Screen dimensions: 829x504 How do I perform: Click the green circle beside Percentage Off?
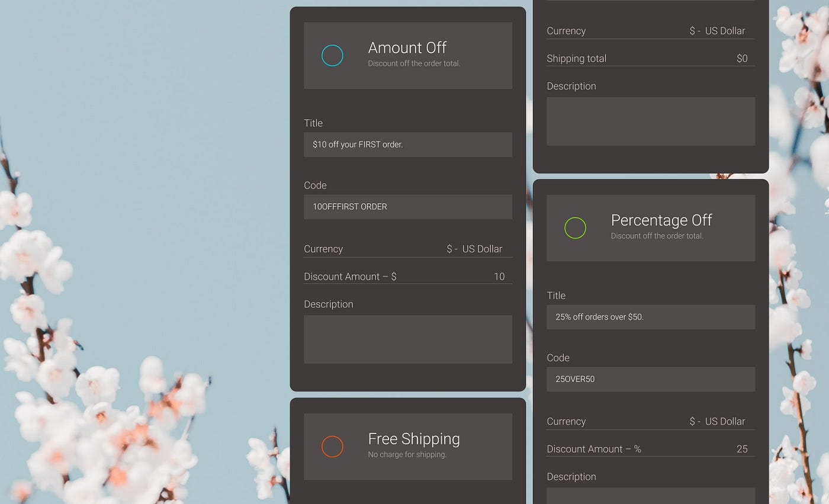(x=575, y=228)
